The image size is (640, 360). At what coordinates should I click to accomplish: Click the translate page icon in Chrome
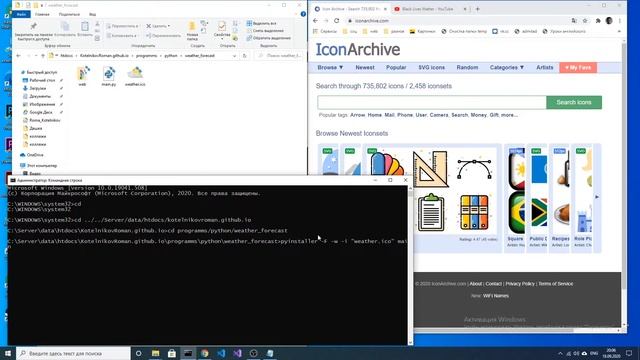point(574,21)
